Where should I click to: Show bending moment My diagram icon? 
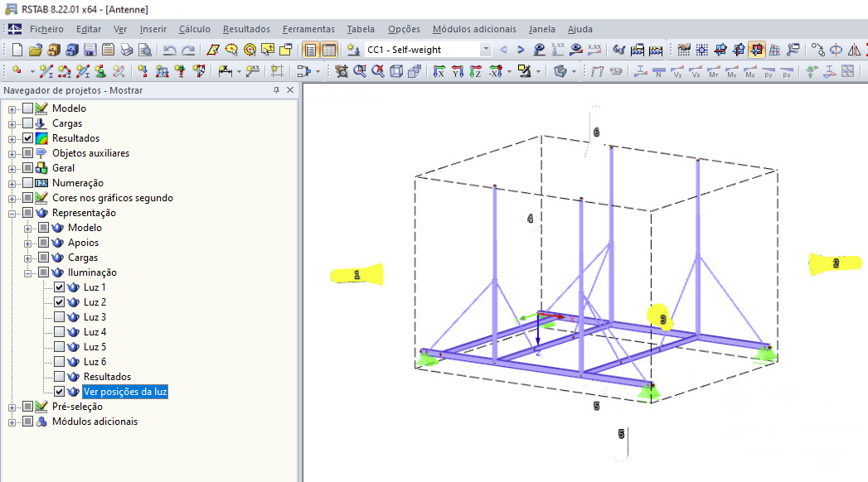pos(732,71)
